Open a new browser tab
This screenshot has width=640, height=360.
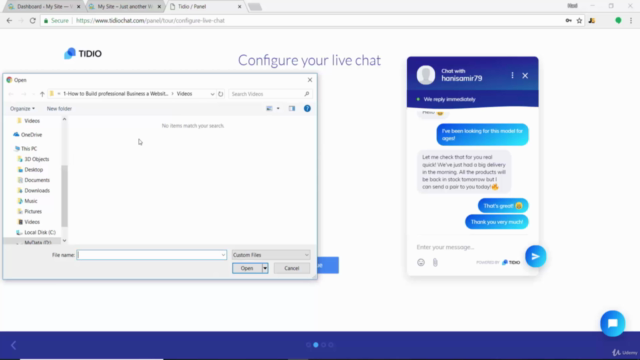(255, 7)
